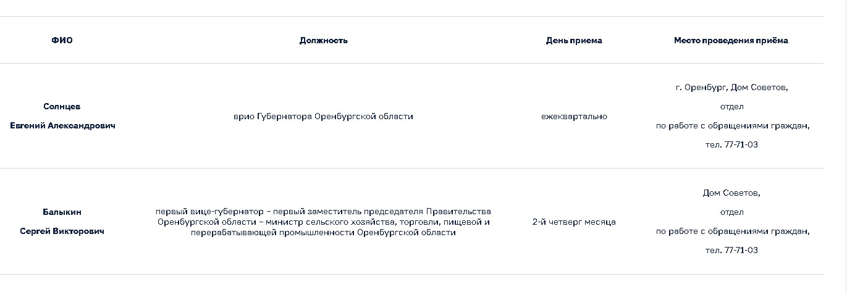
Task: Click тел. 77-71-03 in Балыкин's row
Action: 731,251
